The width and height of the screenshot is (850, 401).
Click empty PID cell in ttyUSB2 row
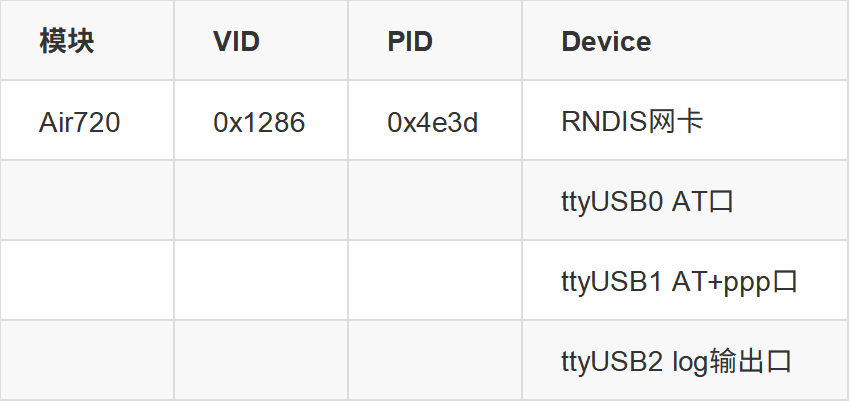pos(435,360)
